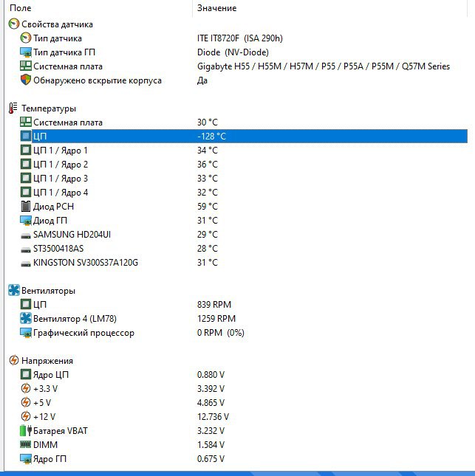Select the 36 °C value for Ядро 2
475x476 pixels.
(x=208, y=165)
